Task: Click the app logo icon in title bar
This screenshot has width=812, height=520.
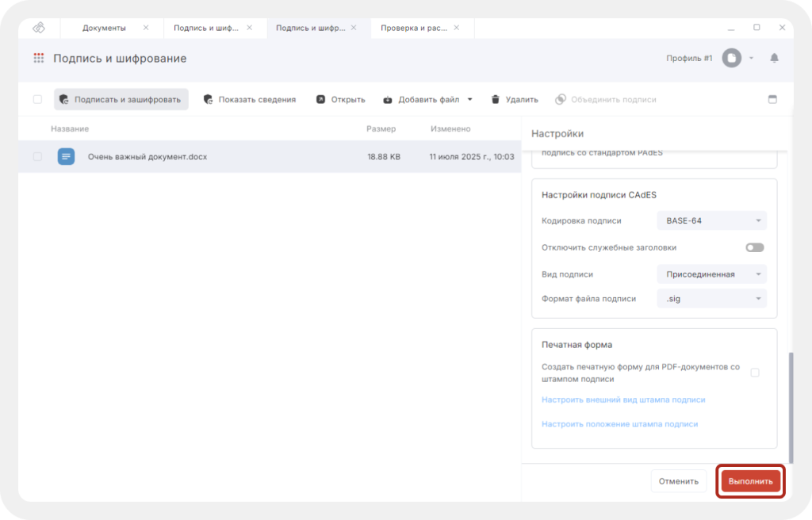Action: 39,28
